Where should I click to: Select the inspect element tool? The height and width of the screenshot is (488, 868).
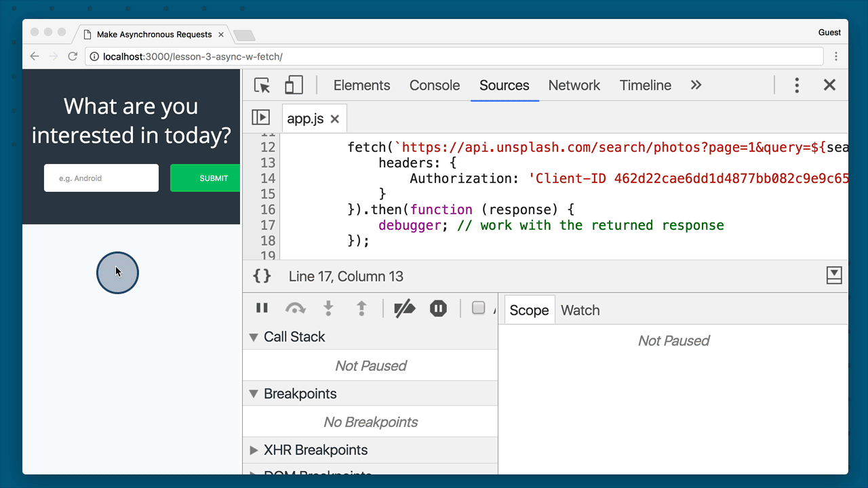tap(262, 85)
